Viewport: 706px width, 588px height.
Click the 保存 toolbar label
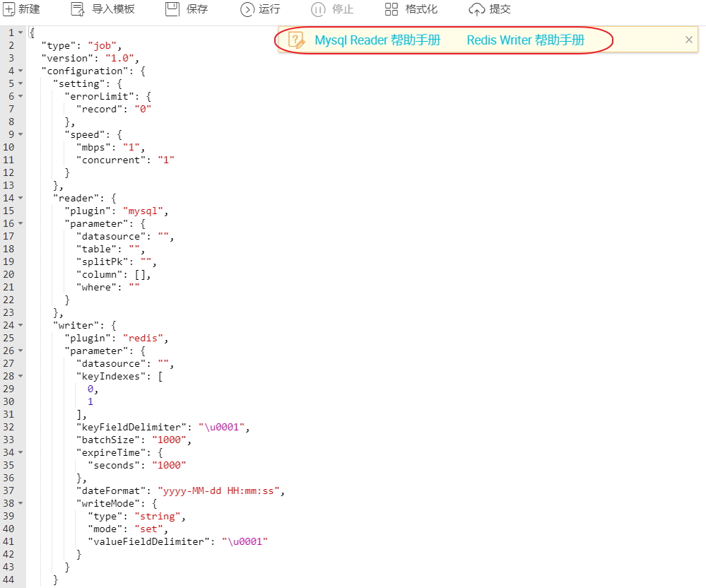point(196,9)
